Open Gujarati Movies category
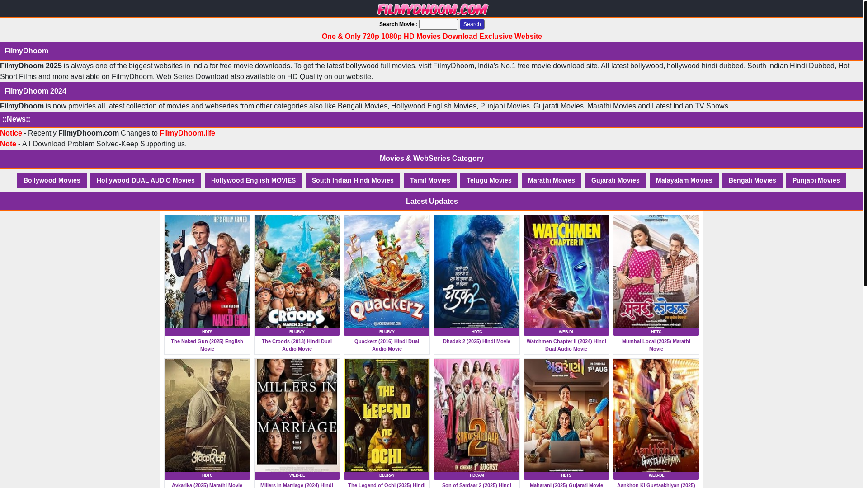This screenshot has height=488, width=868. [x=615, y=180]
